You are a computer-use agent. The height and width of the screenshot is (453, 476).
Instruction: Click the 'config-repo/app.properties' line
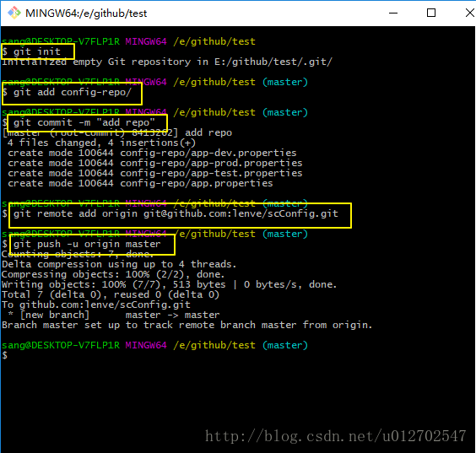tap(140, 183)
